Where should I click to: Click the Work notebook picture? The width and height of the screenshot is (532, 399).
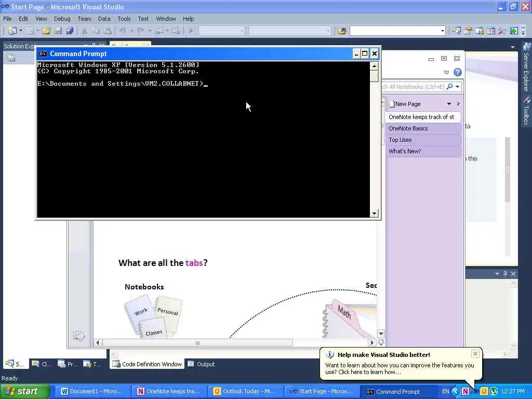(x=140, y=311)
